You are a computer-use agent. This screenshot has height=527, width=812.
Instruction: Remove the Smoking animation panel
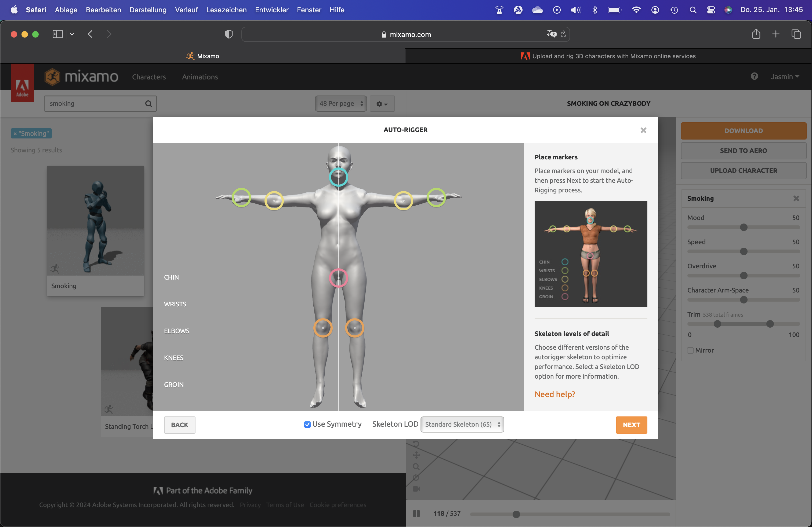(x=796, y=198)
